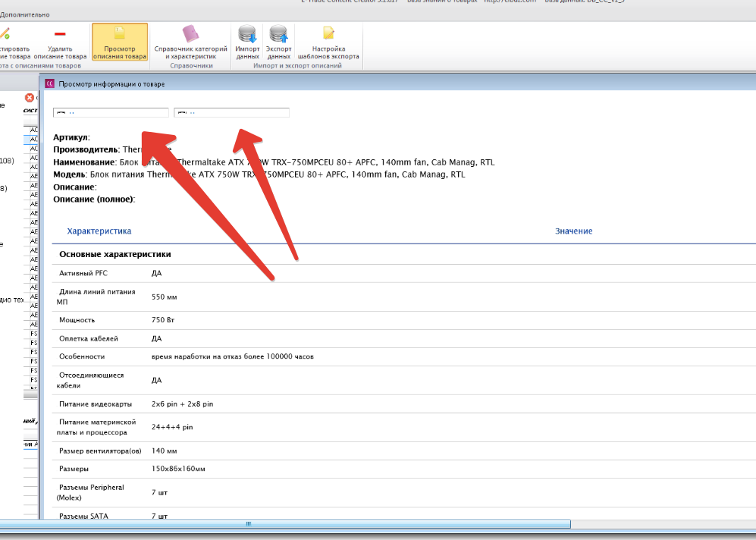Viewport: 756px width, 540px height.
Task: Click the red X icon in background window
Action: pos(30,97)
